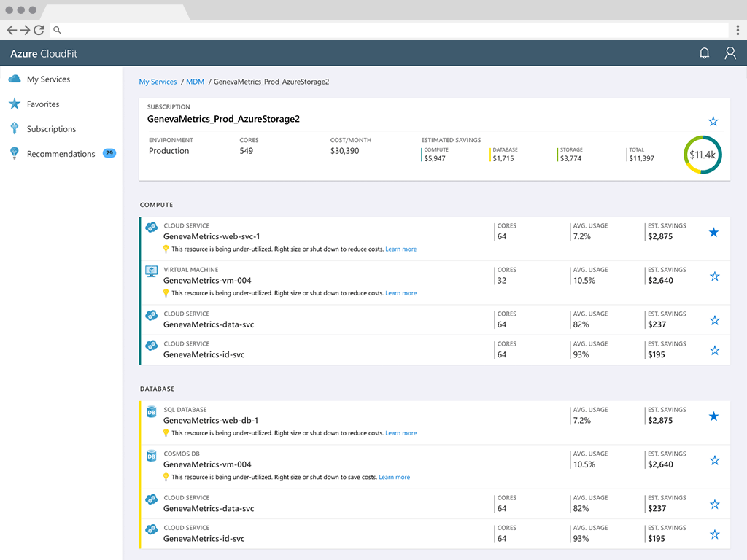Toggle favorite star for Compute GenevaMetrics-data-svc
The width and height of the screenshot is (747, 560).
click(x=715, y=320)
